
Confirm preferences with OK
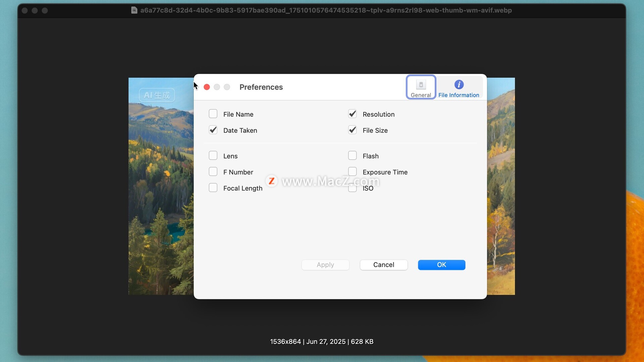tap(441, 265)
